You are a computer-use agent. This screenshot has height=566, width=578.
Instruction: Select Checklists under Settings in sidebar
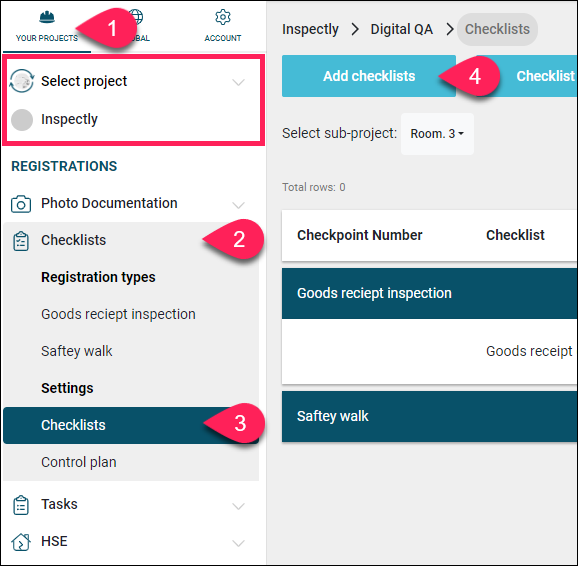tap(131, 425)
